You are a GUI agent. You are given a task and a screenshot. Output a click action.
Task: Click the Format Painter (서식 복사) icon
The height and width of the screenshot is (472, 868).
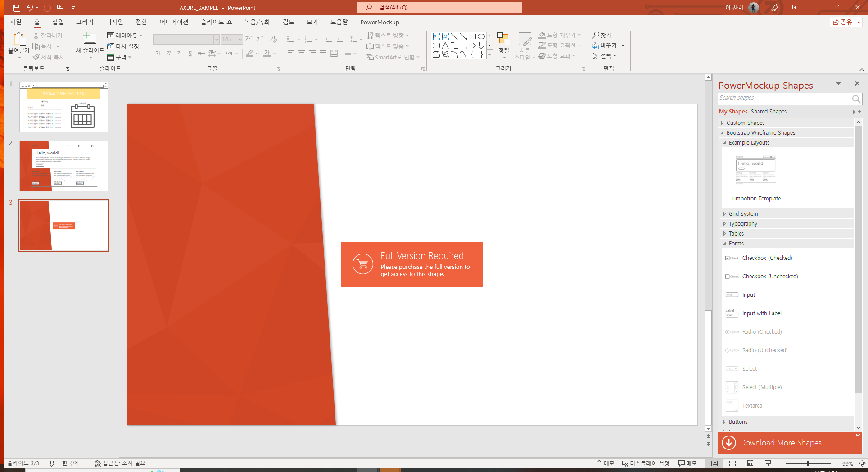[x=36, y=57]
